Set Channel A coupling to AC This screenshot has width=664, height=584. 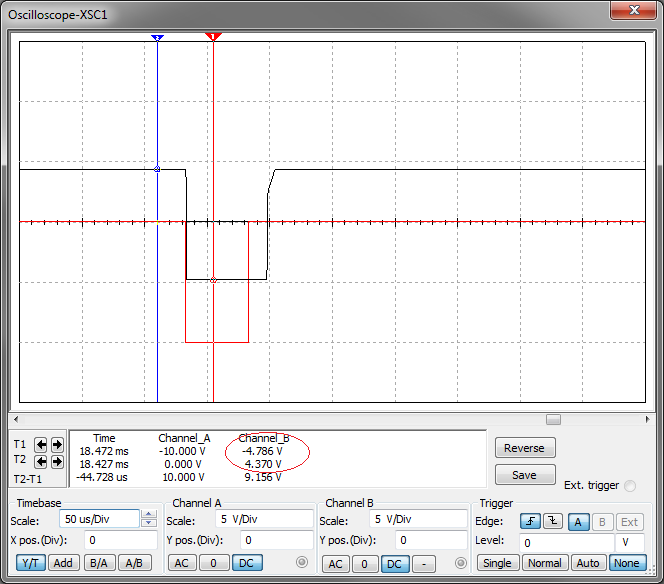click(183, 563)
